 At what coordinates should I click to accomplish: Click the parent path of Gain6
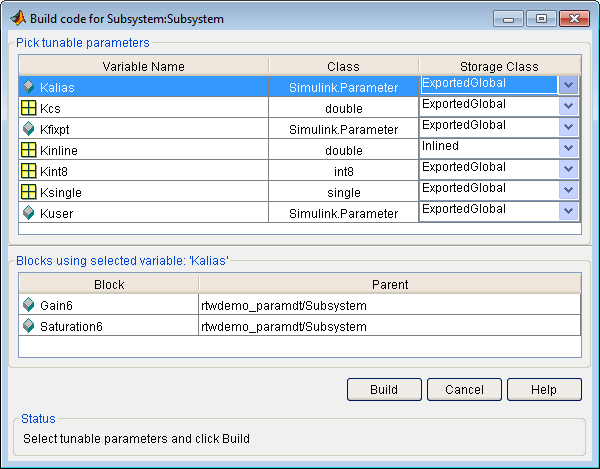tap(284, 306)
